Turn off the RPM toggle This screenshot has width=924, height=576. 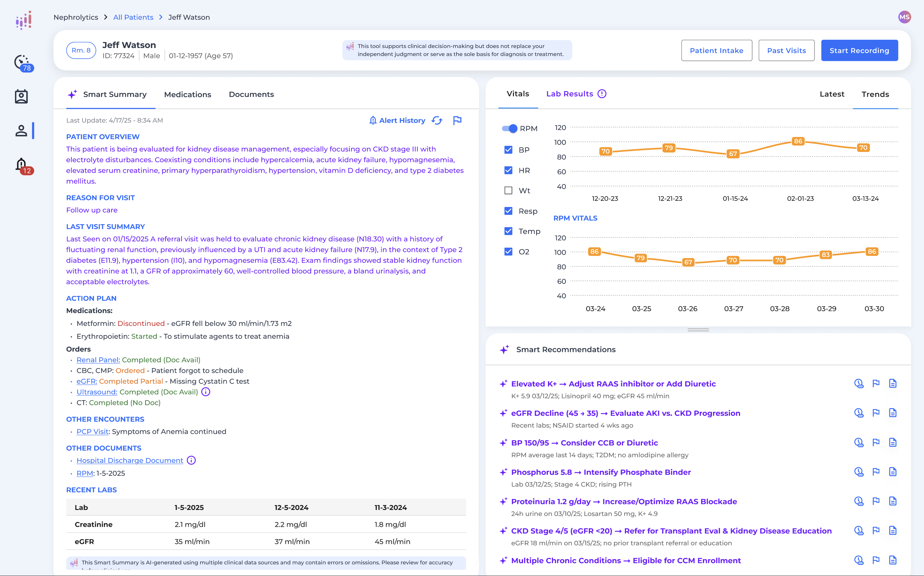click(x=510, y=128)
